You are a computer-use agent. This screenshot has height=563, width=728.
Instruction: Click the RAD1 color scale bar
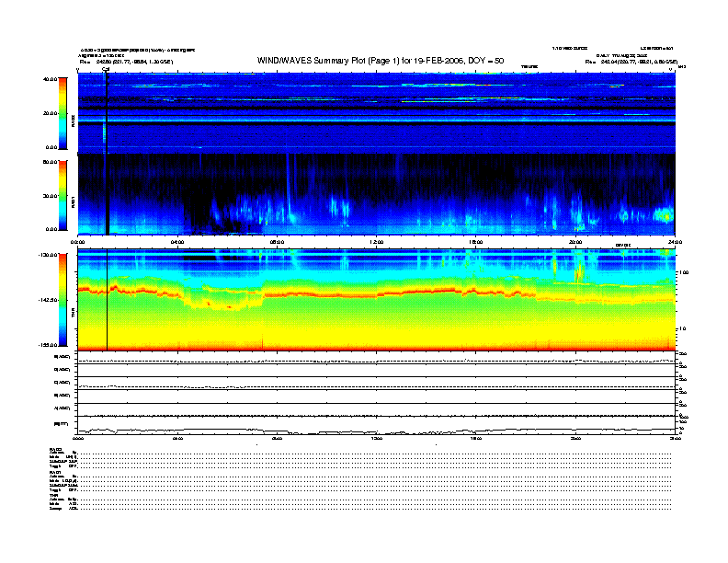[x=63, y=195]
